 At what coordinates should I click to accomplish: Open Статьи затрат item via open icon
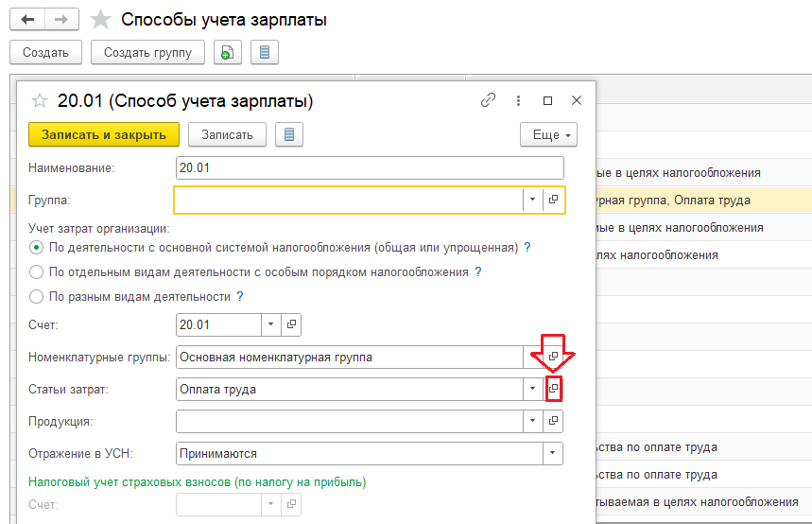pyautogui.click(x=554, y=389)
